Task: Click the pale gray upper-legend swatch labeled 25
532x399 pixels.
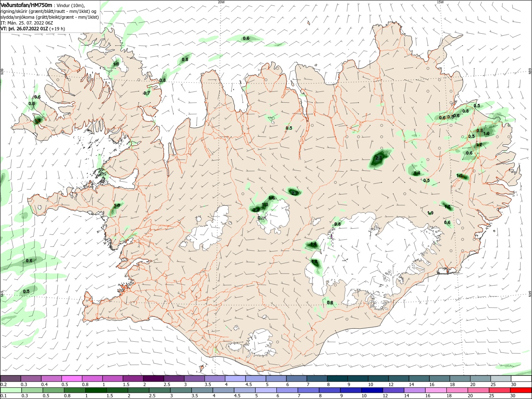Action: coord(501,379)
